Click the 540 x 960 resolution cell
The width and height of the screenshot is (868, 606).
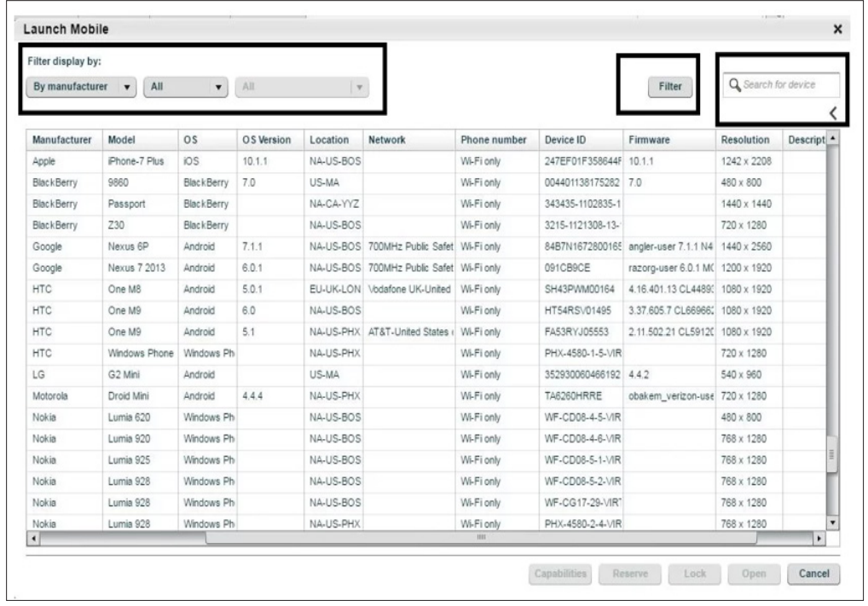[x=749, y=375]
